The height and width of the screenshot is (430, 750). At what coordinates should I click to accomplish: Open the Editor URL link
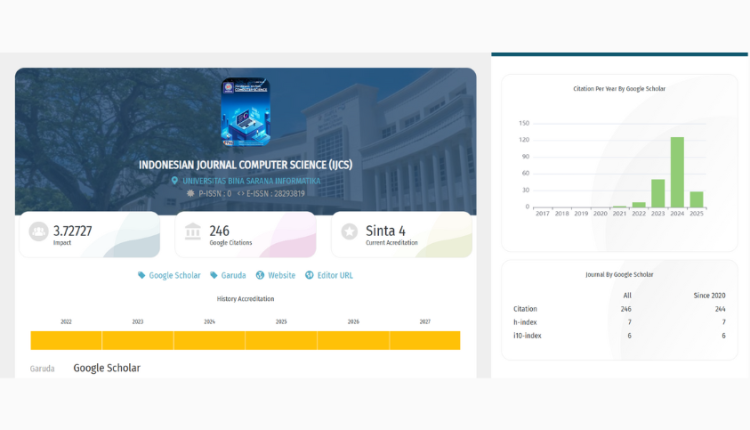[335, 276]
